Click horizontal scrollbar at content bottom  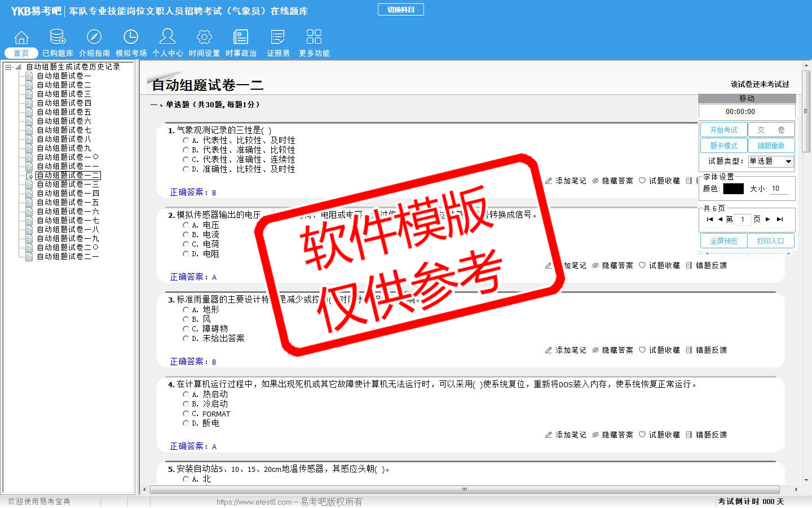(x=465, y=489)
